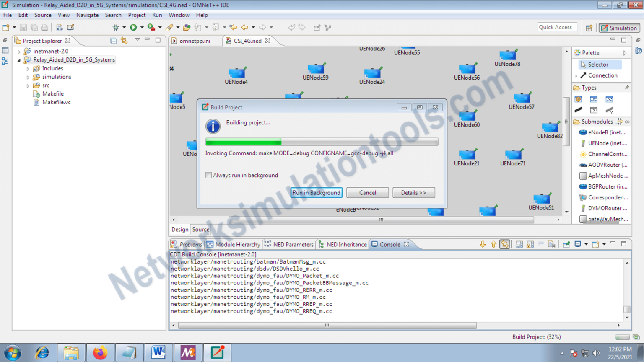Select the eNodeB submodule in Submodules panel

(x=602, y=132)
